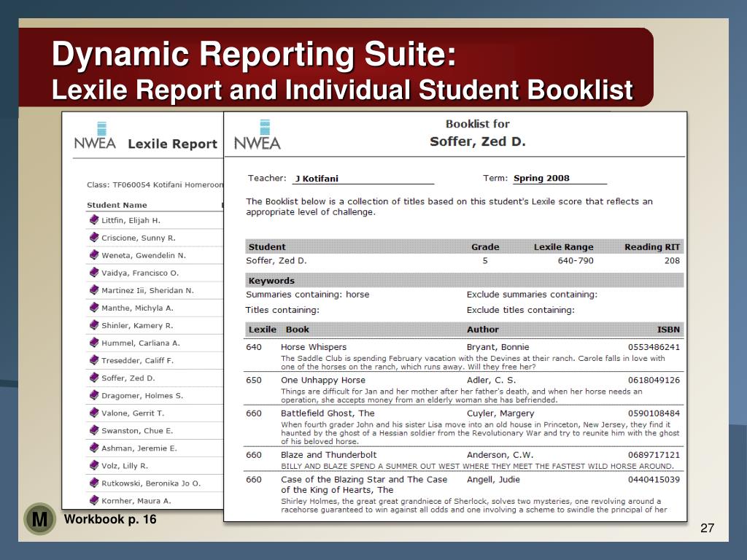Viewport: 747px width, 560px height.
Task: Open the booklist icon for Criscione, Sunny R.
Action: 94,237
